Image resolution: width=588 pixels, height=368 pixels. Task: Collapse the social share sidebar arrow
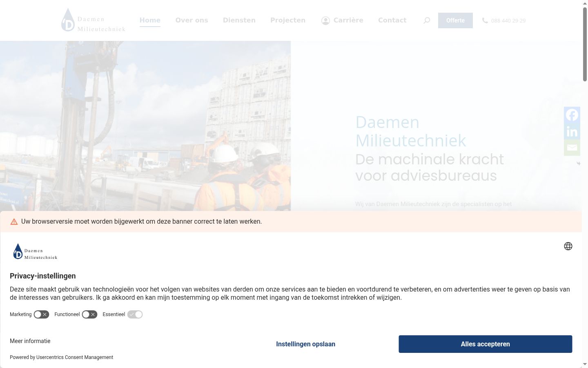coord(578,163)
